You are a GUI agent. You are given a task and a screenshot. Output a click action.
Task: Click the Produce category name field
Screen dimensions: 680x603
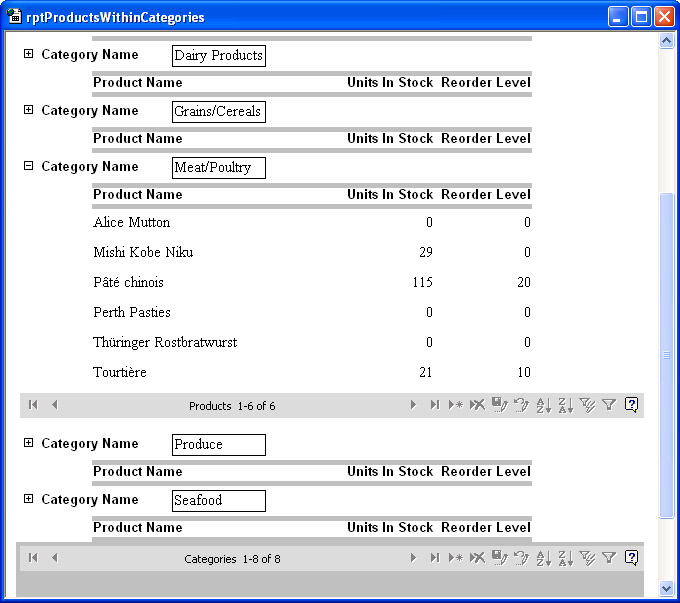click(x=218, y=445)
